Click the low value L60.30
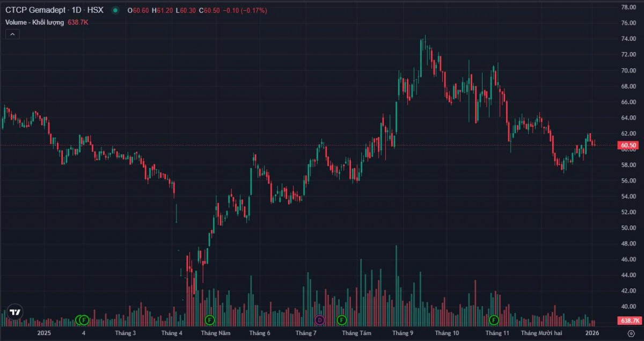The image size is (644, 341). coord(186,11)
